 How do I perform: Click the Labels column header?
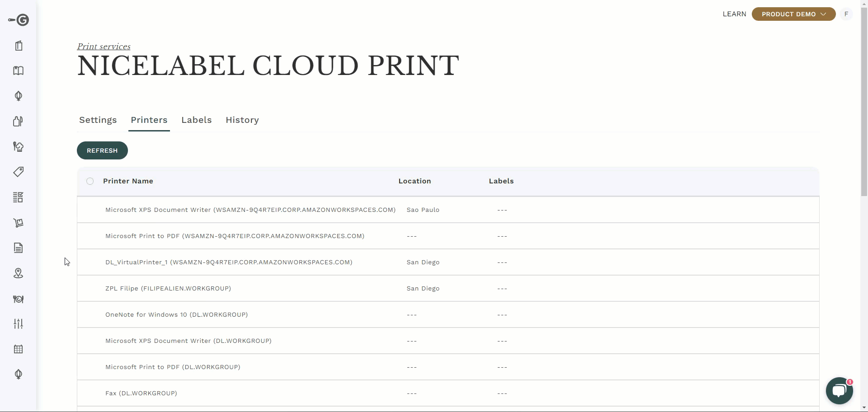[501, 181]
